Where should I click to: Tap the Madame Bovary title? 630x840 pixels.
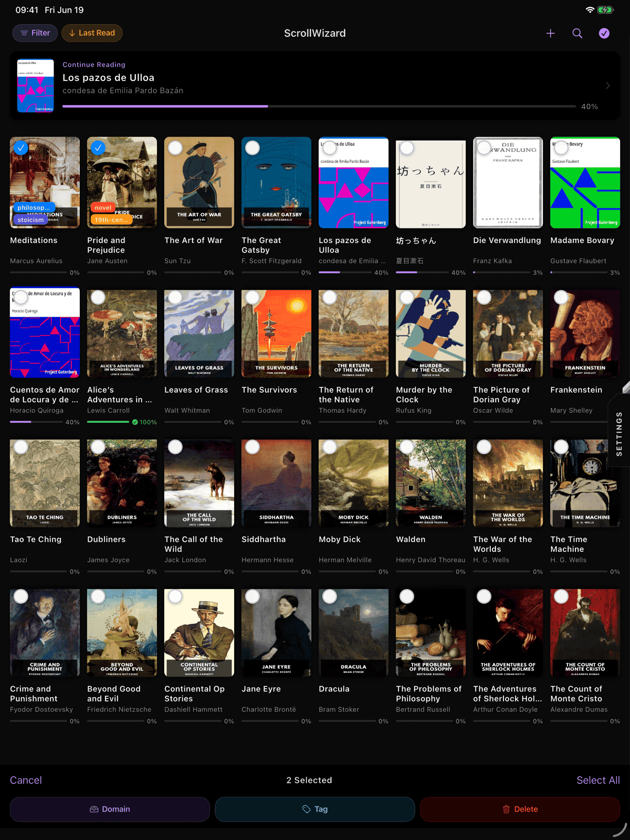[x=582, y=240]
